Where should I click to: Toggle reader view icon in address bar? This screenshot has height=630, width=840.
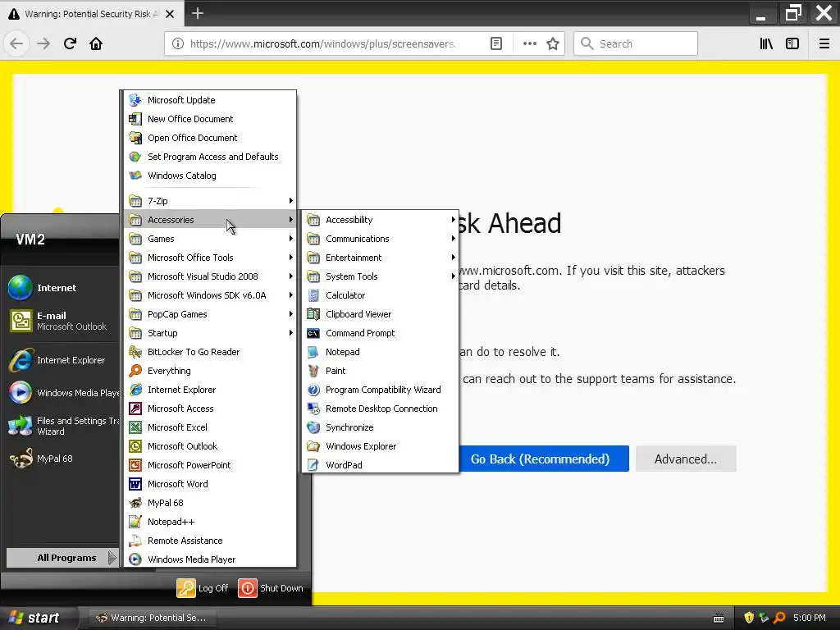coord(496,43)
